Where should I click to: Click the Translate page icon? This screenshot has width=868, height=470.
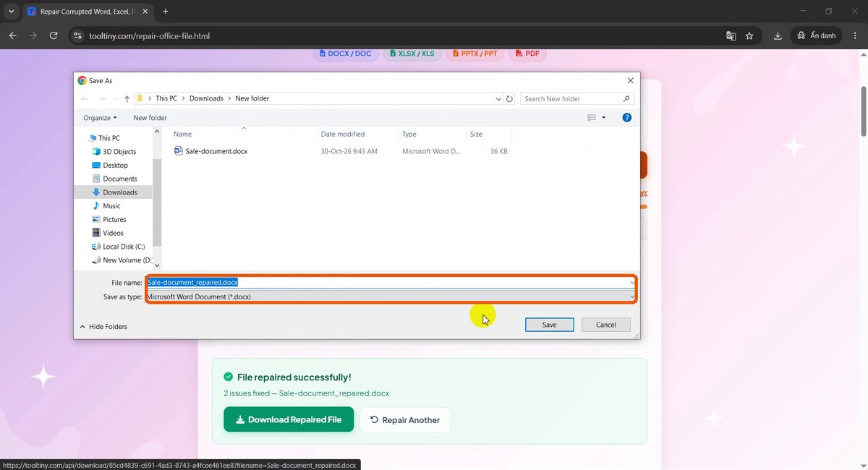pos(731,35)
